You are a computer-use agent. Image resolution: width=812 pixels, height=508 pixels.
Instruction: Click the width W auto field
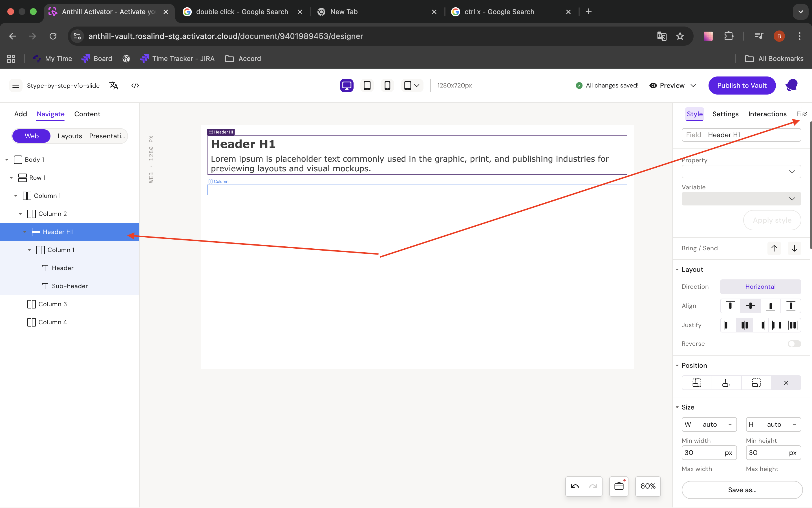point(709,424)
